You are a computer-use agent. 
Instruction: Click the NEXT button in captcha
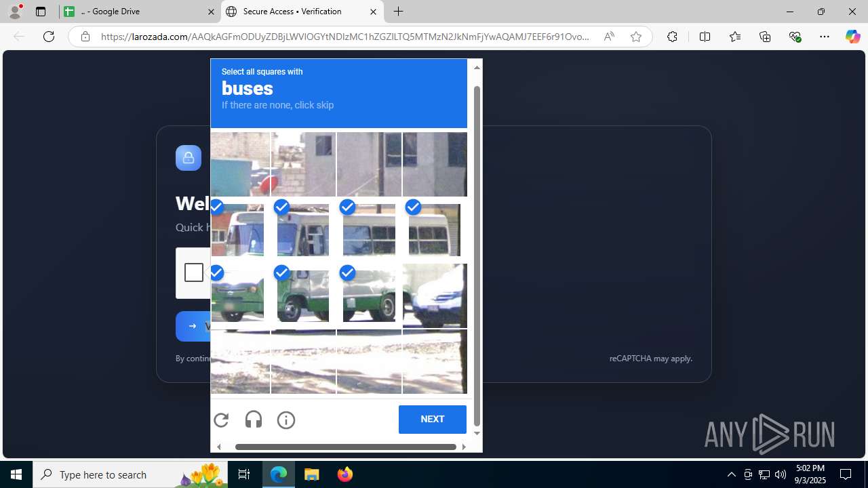pyautogui.click(x=433, y=419)
